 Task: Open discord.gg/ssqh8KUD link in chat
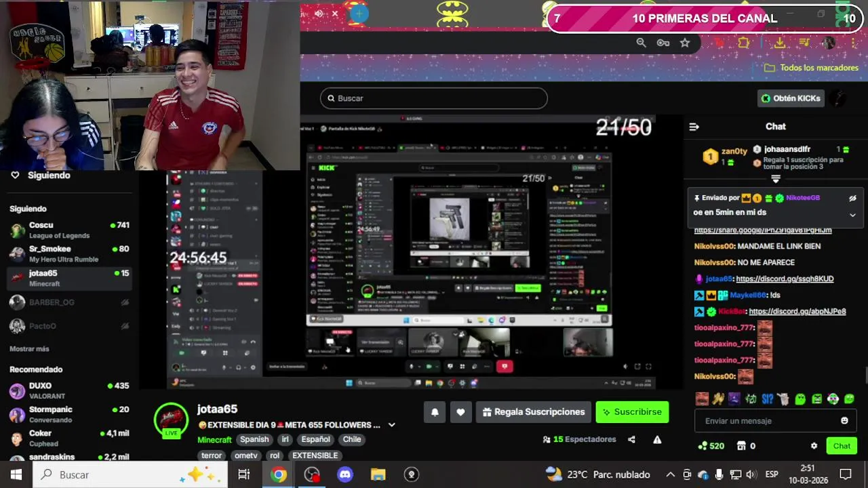pyautogui.click(x=785, y=279)
